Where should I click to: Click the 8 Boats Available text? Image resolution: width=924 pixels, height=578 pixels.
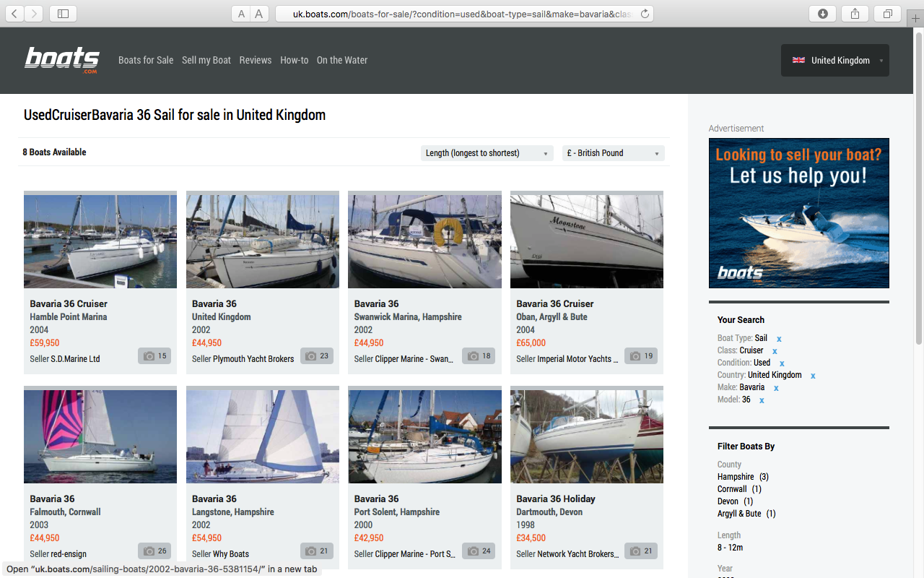(x=54, y=152)
